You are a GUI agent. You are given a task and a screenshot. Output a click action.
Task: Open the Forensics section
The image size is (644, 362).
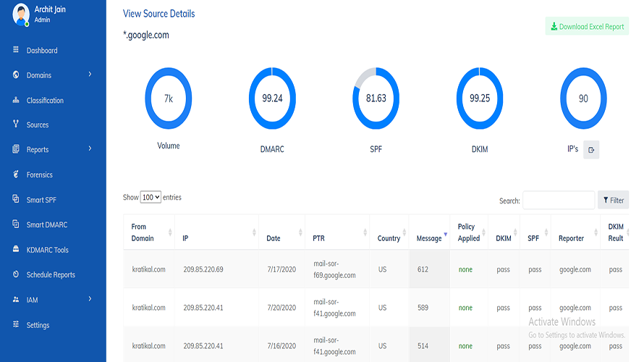tap(39, 174)
